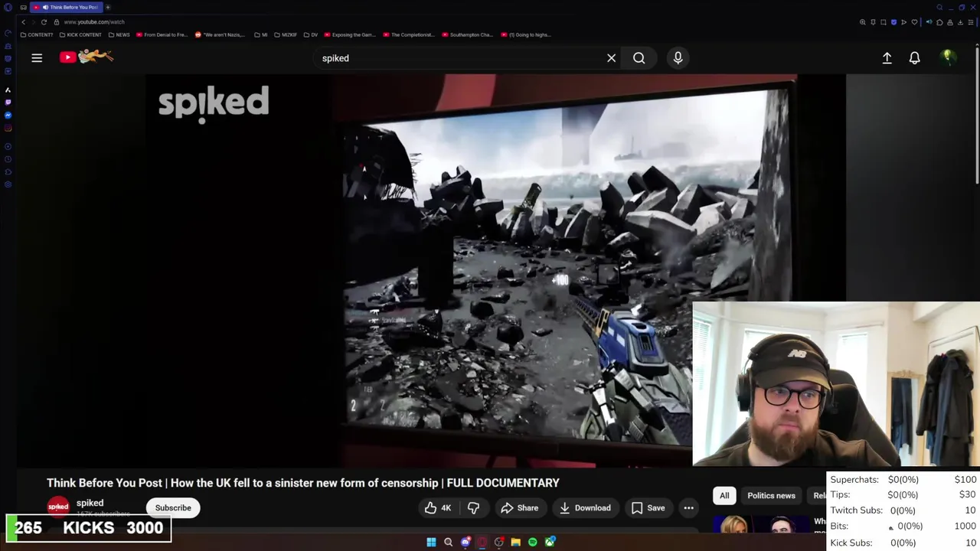Click the page vertical scrollbar
The width and height of the screenshot is (980, 551).
976,115
